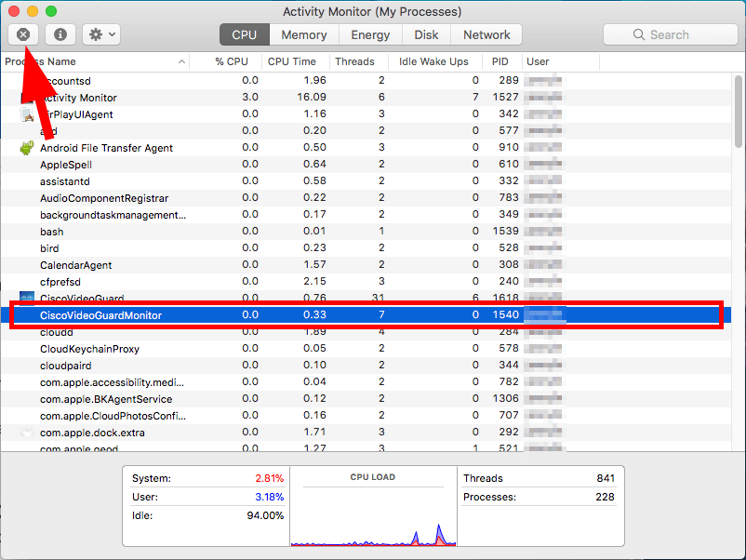The width and height of the screenshot is (746, 560).
Task: Select the com.apple.accessibility.medi… process
Action: 366,382
